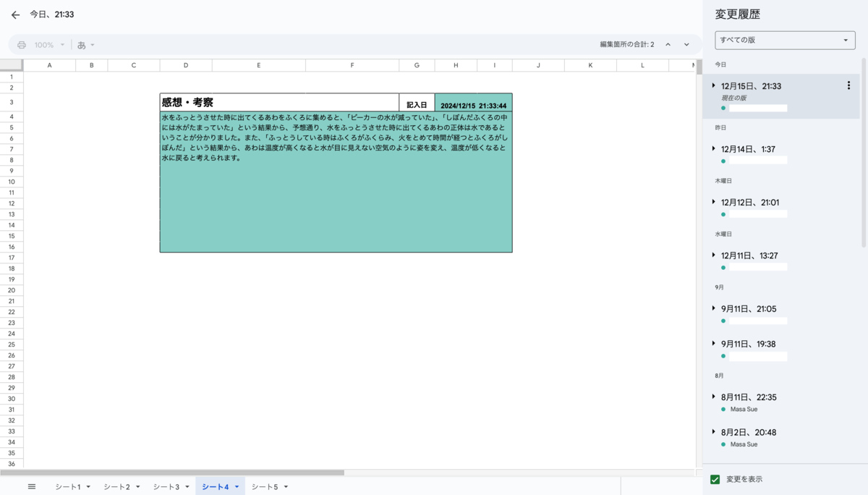The height and width of the screenshot is (495, 868).
Task: Switch to シート5 tab
Action: coord(265,487)
